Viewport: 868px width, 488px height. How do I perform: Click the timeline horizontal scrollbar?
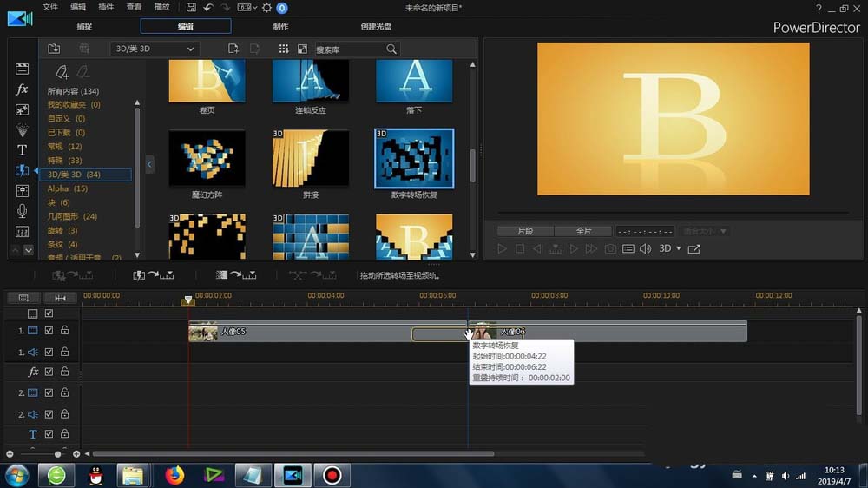293,453
